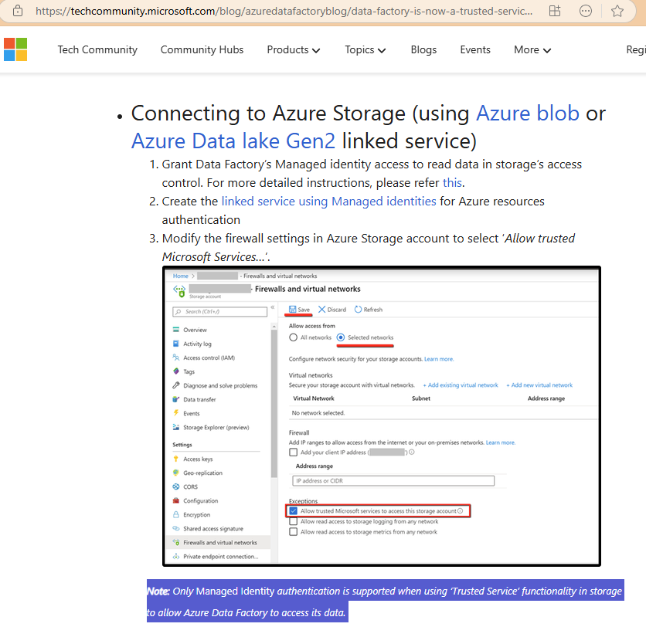646x644 pixels.
Task: Click the Refresh circular arrow icon
Action: [358, 309]
